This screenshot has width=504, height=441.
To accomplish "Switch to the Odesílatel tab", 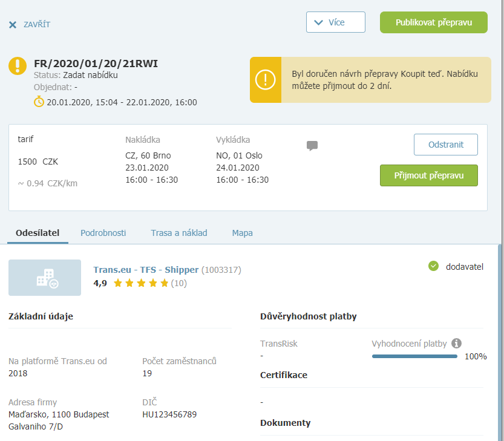I will (x=38, y=233).
